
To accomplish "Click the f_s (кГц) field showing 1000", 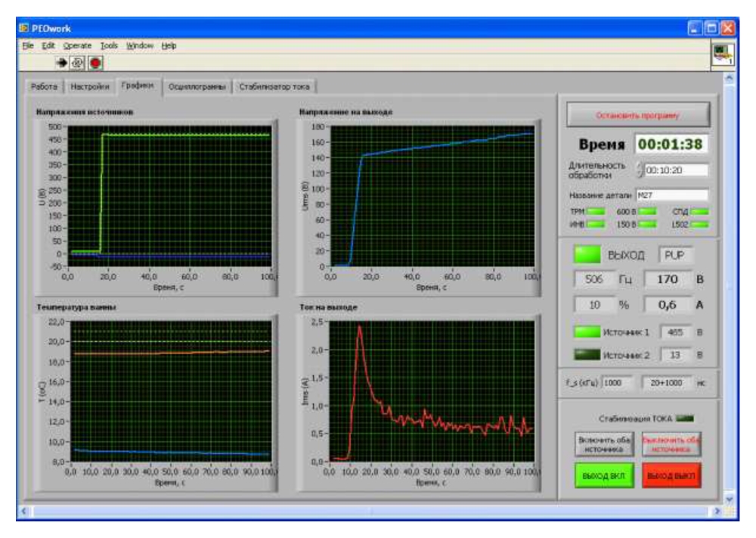I will point(618,383).
